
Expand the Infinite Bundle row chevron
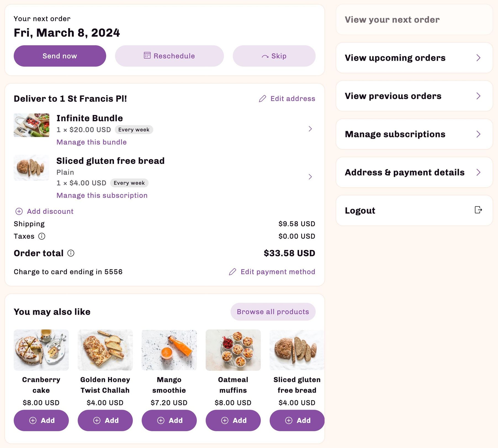coord(310,129)
